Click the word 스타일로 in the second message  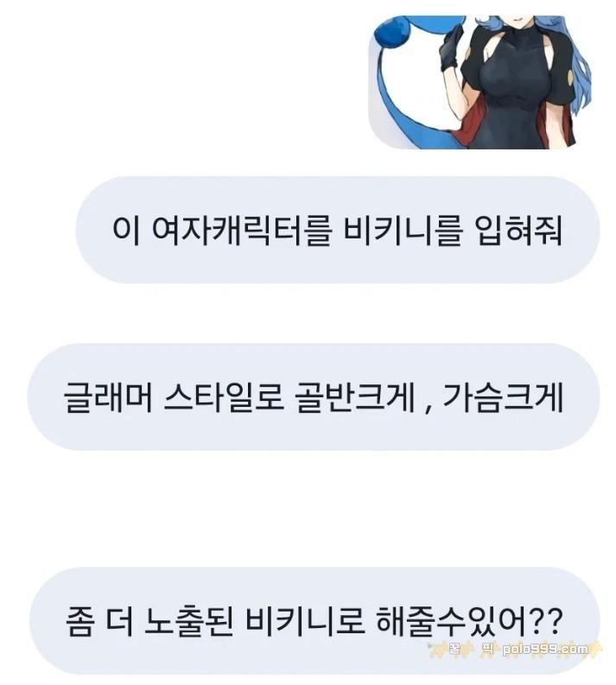(x=223, y=396)
